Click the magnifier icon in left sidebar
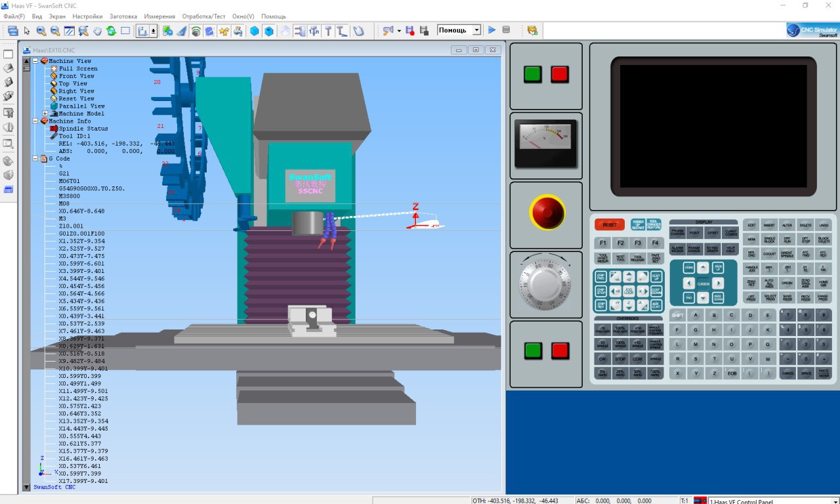Screen dimensions: 840x504 tap(9, 144)
